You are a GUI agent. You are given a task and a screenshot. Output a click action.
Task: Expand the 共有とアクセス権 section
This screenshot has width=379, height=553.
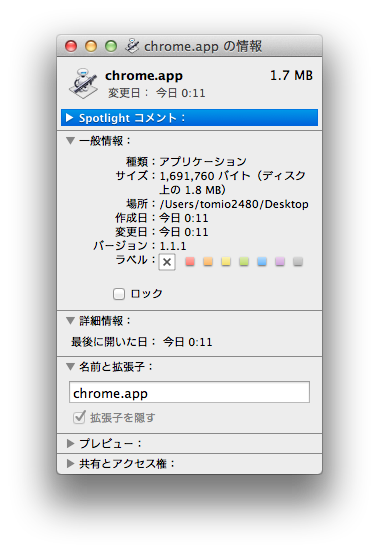click(x=70, y=463)
